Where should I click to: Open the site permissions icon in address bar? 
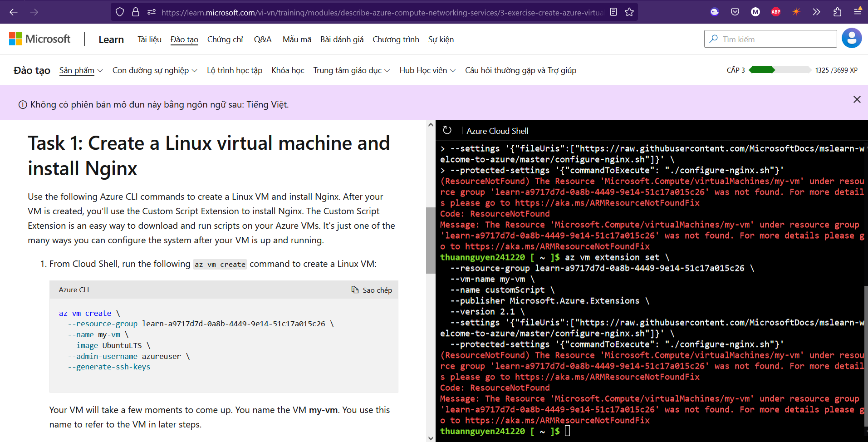(152, 12)
